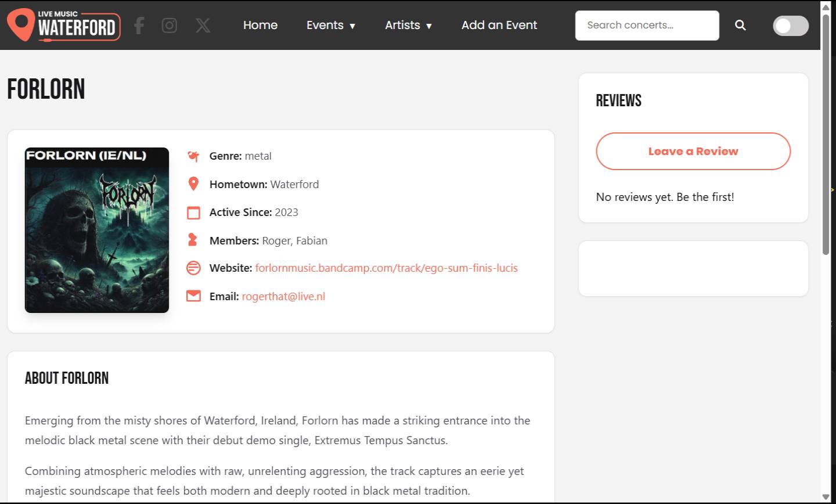836x504 pixels.
Task: Click the Leave a Review button
Action: [x=693, y=151]
